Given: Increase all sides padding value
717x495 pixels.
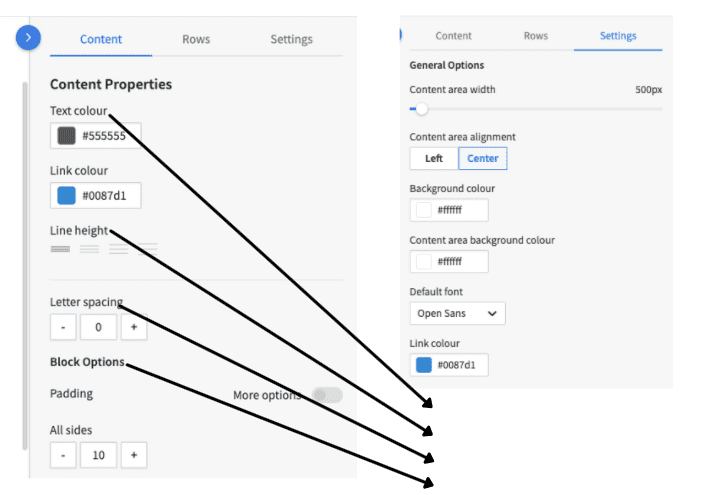Looking at the screenshot, I should tap(134, 455).
